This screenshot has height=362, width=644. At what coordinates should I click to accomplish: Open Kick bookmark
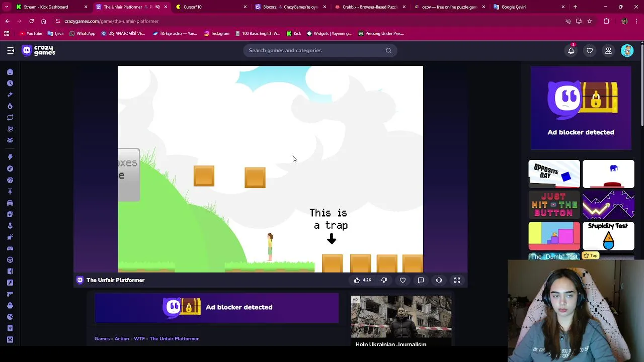[294, 34]
